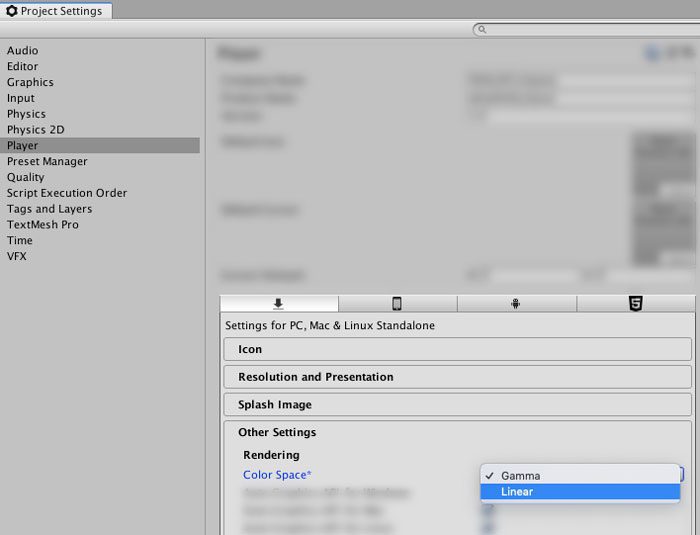This screenshot has height=535, width=700.
Task: Click the Color Space* label
Action: 277,475
